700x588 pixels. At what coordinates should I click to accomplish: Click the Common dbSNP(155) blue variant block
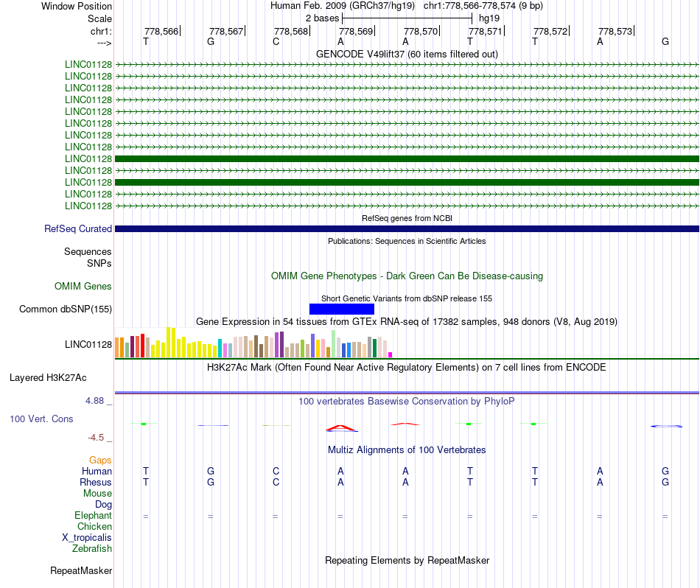tap(341, 309)
